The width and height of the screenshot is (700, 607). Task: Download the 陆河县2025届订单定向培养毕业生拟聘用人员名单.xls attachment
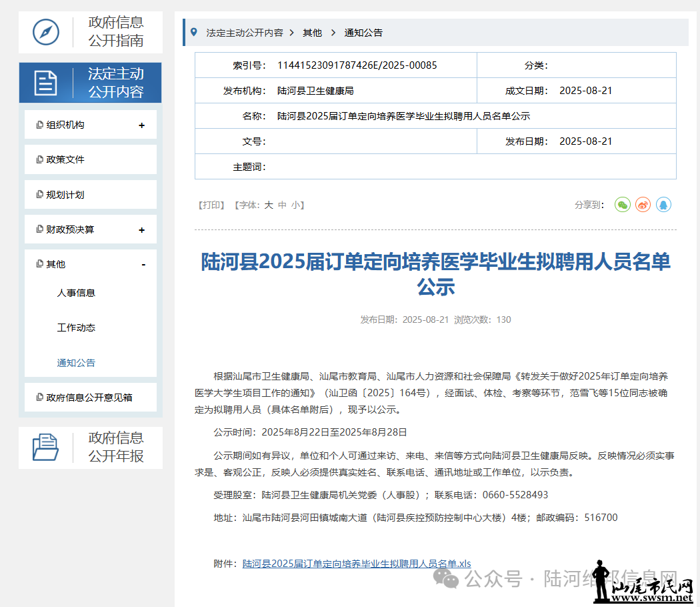pyautogui.click(x=357, y=564)
